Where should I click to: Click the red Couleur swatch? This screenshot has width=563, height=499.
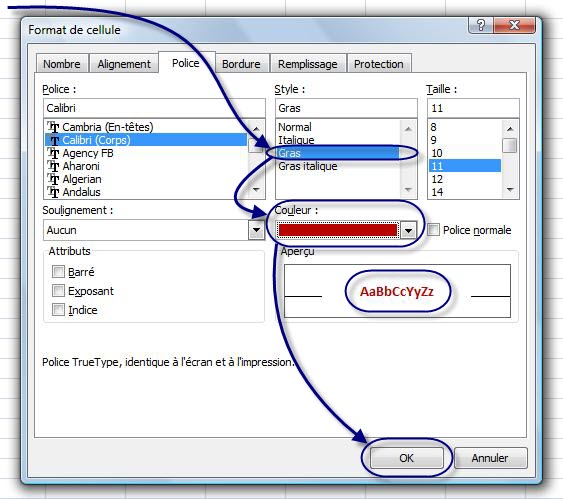[338, 230]
